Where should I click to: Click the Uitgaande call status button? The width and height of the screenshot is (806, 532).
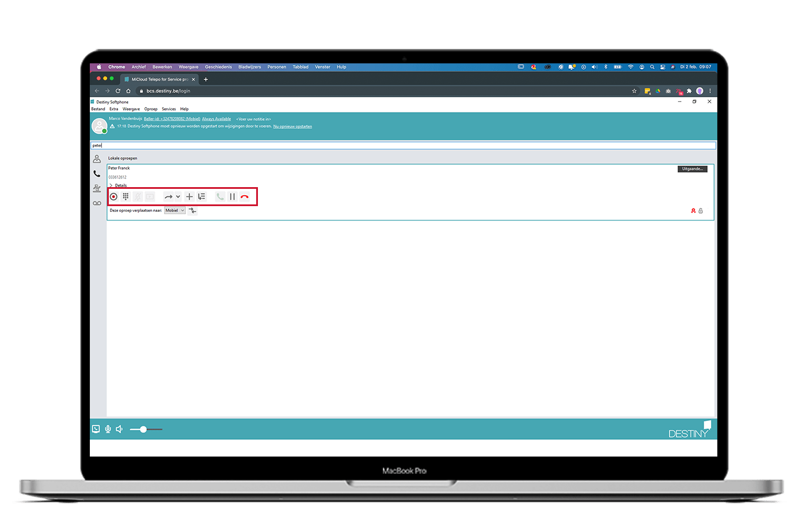(x=693, y=169)
